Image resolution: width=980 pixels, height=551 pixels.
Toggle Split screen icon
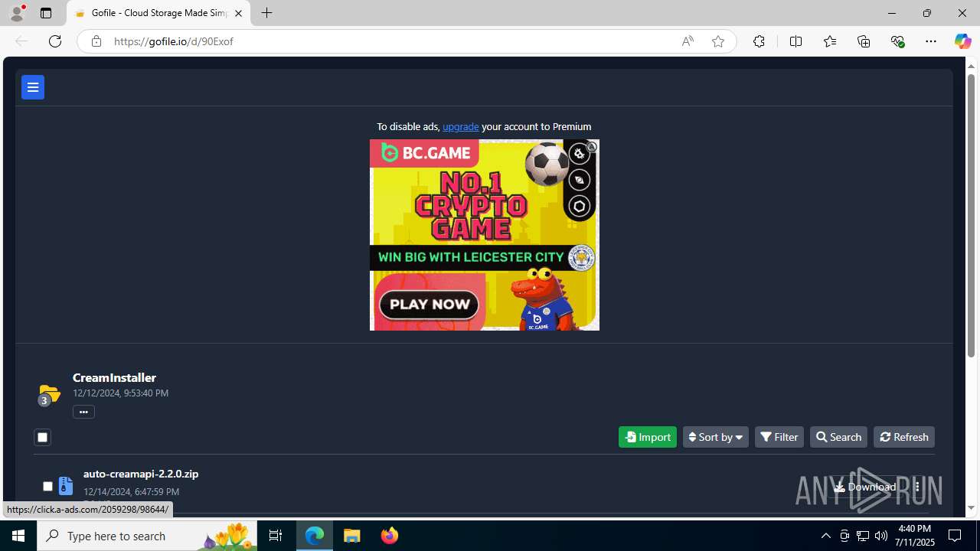coord(795,41)
